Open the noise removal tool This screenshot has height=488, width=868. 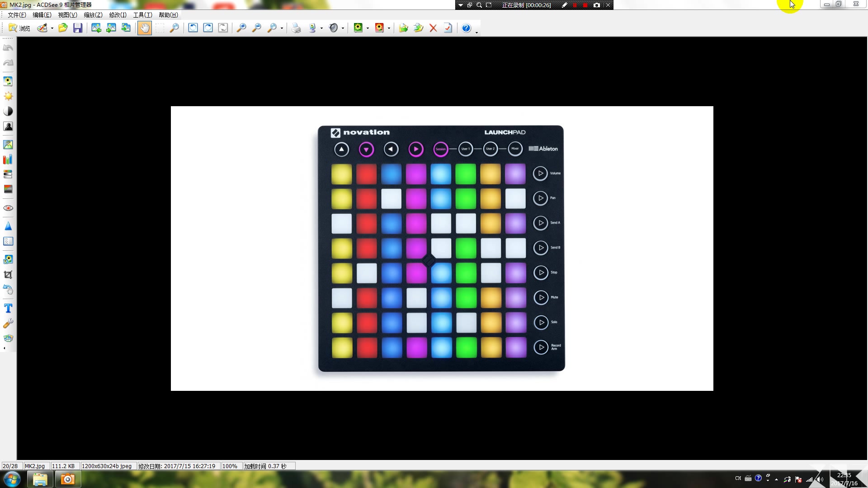tap(8, 241)
